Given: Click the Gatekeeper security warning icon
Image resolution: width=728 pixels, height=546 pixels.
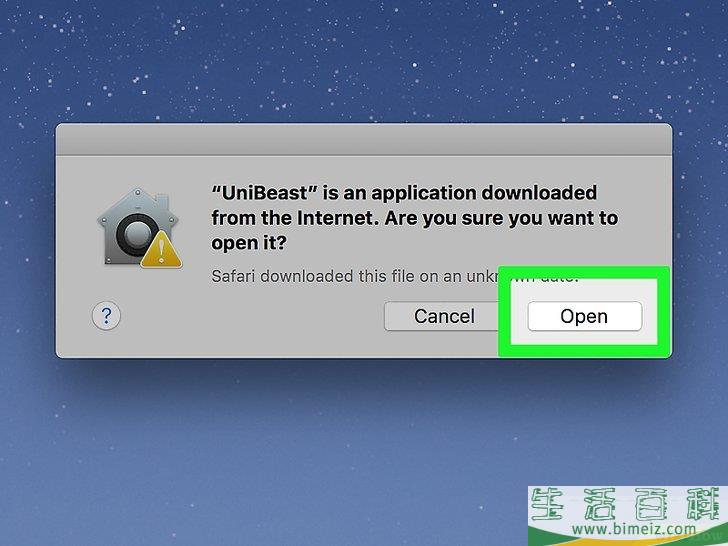Looking at the screenshot, I should [x=139, y=228].
